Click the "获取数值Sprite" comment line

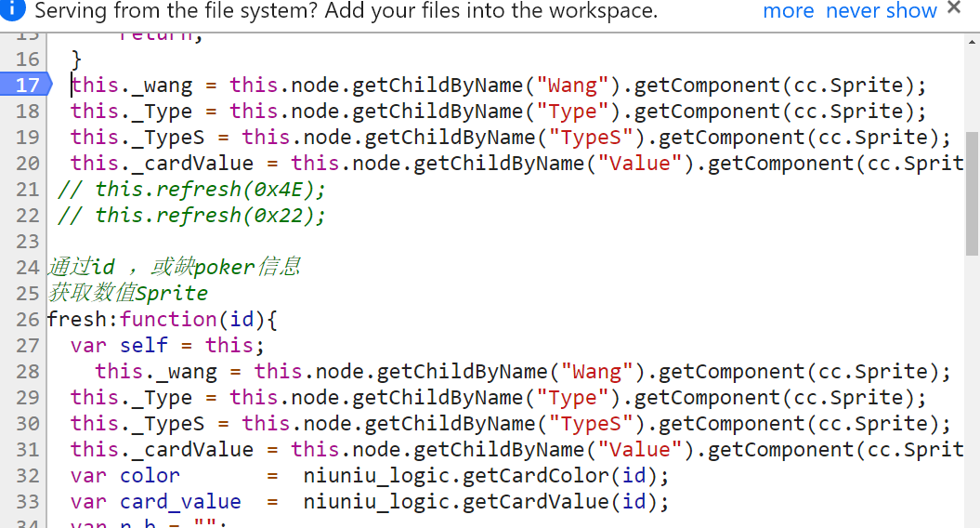(127, 293)
